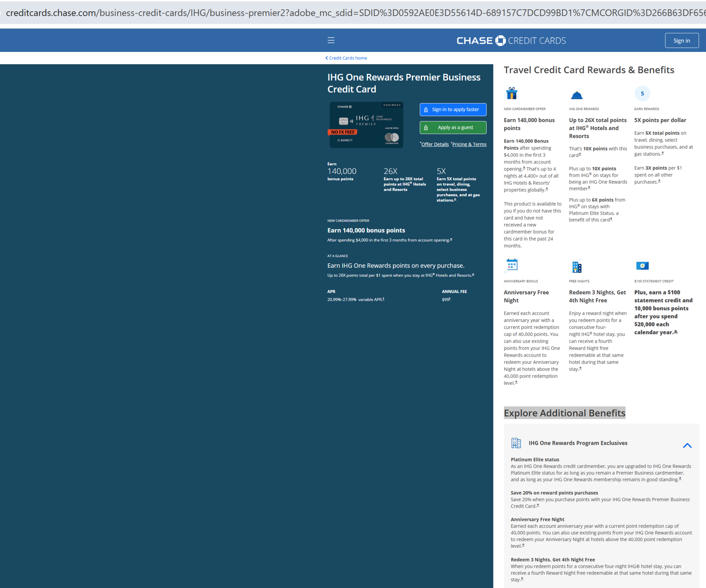
Task: Click the Apply as a guest button
Action: (x=453, y=127)
